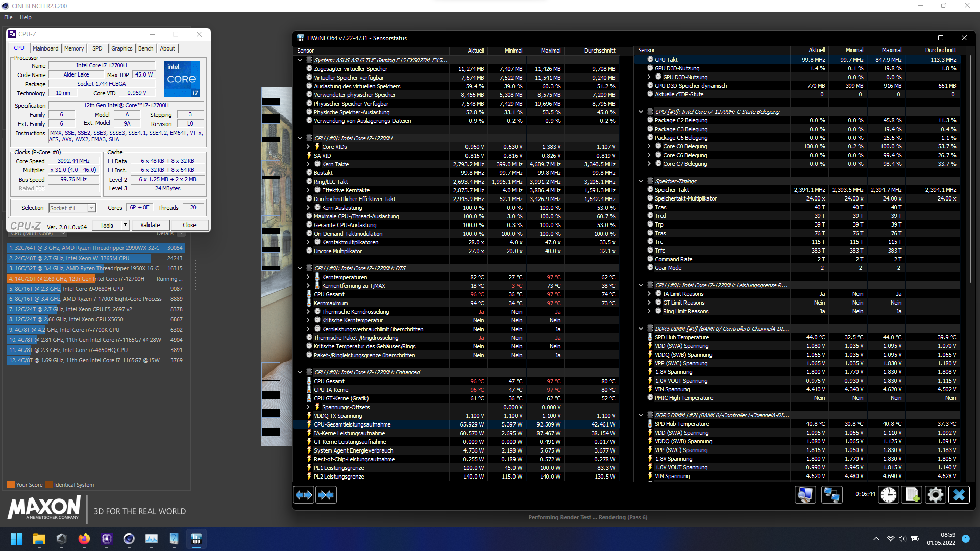The image size is (980, 551).
Task: Click the blue X icon in HWiNFO toolbar
Action: [959, 495]
